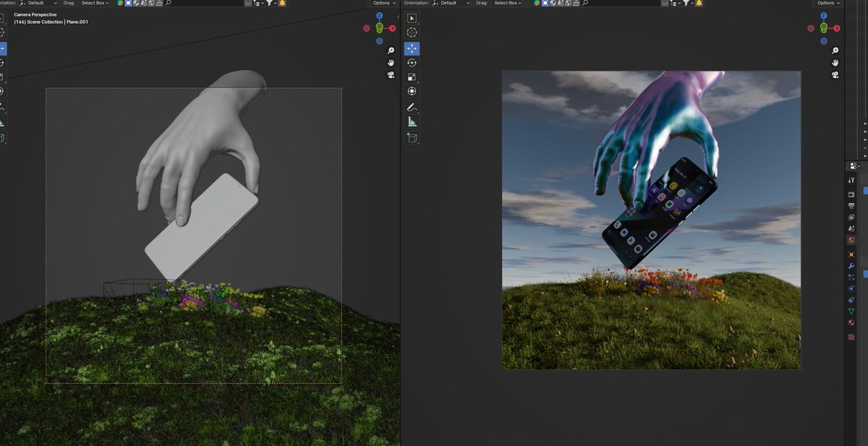Pick the Rotate tool in right viewport toolbar
This screenshot has width=868, height=446.
click(x=412, y=63)
